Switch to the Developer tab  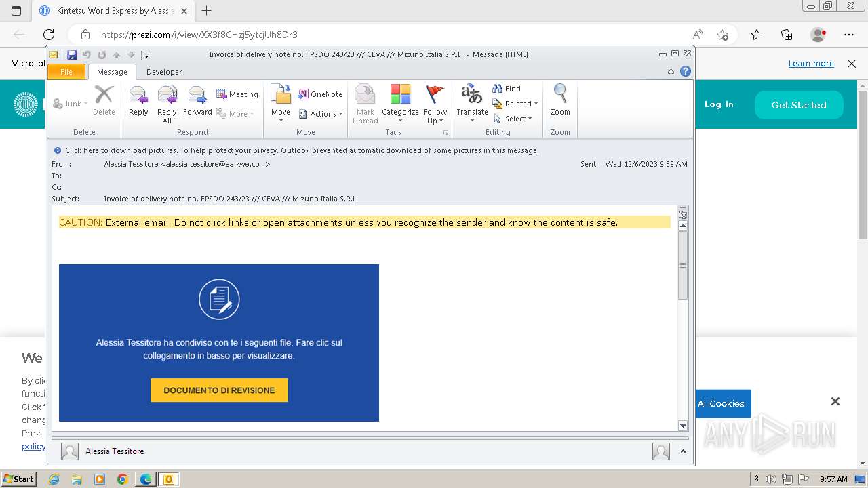(x=164, y=72)
